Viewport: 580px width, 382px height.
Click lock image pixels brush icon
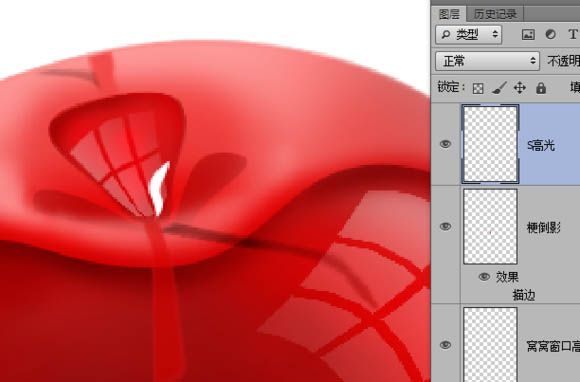coord(499,88)
